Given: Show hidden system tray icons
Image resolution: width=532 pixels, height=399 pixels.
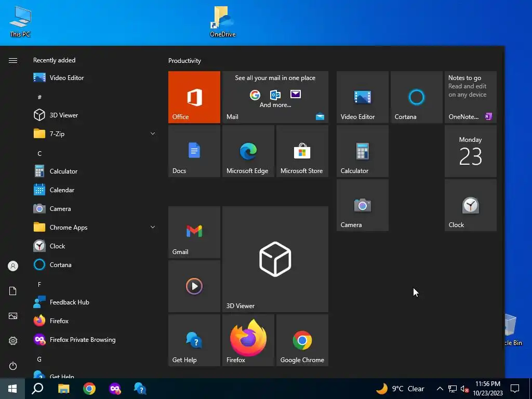Looking at the screenshot, I should pyautogui.click(x=440, y=389).
